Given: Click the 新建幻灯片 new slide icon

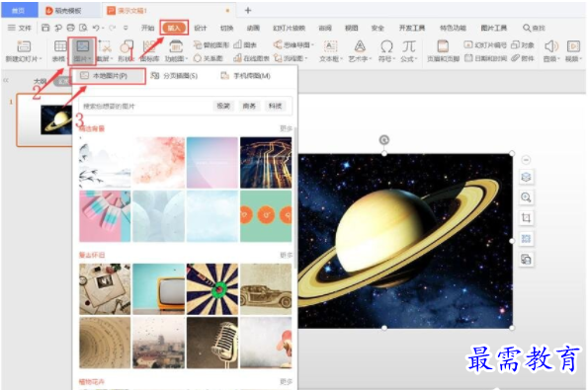Looking at the screenshot, I should pyautogui.click(x=24, y=46).
